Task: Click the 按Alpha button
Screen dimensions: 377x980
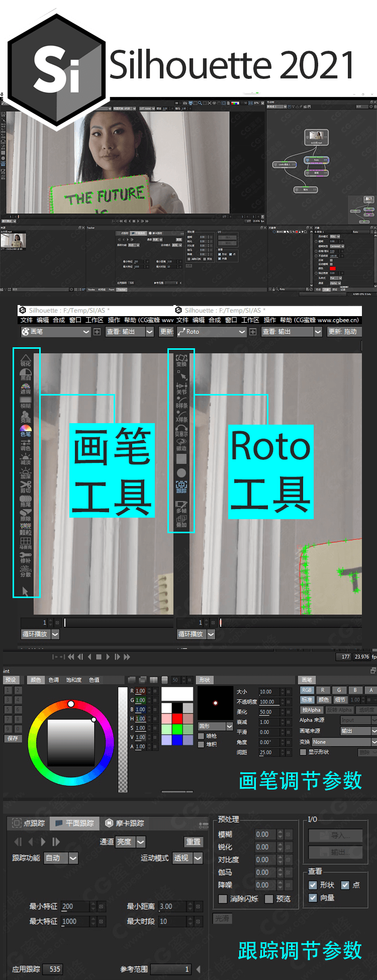Action: pos(311,710)
